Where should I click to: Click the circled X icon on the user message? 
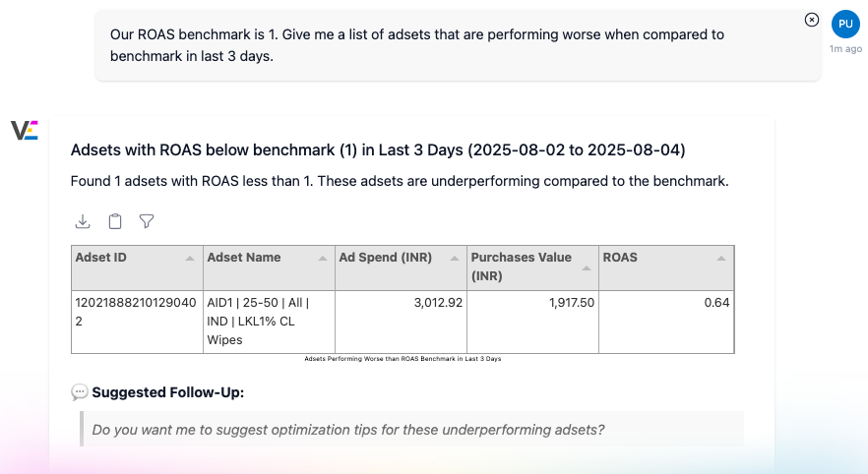point(811,20)
